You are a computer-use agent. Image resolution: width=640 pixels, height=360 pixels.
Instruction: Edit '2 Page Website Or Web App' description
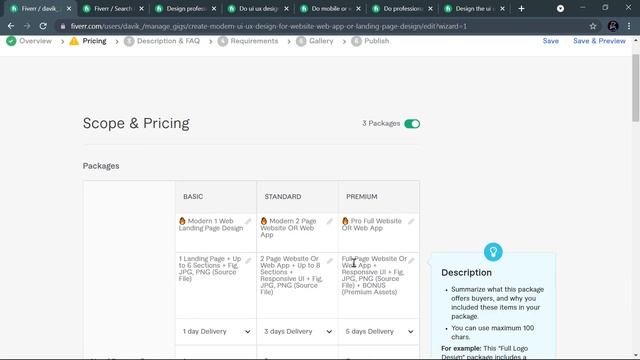coord(291,275)
